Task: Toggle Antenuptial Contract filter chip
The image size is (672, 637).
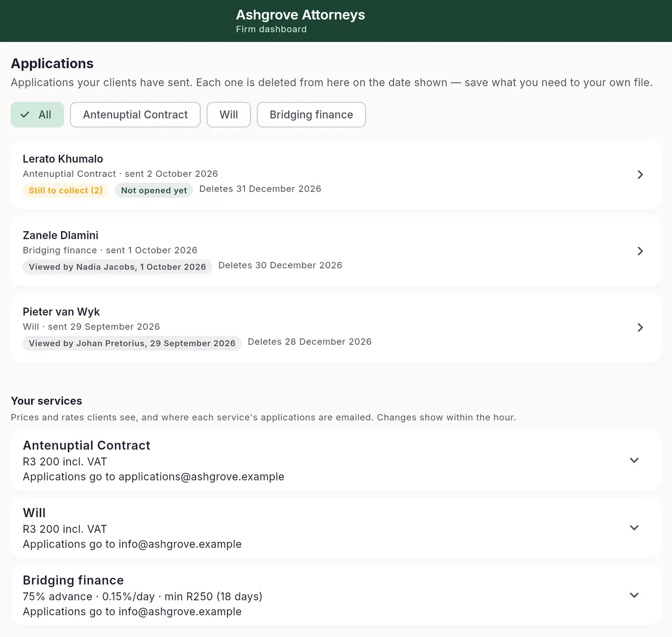Action: (x=135, y=115)
